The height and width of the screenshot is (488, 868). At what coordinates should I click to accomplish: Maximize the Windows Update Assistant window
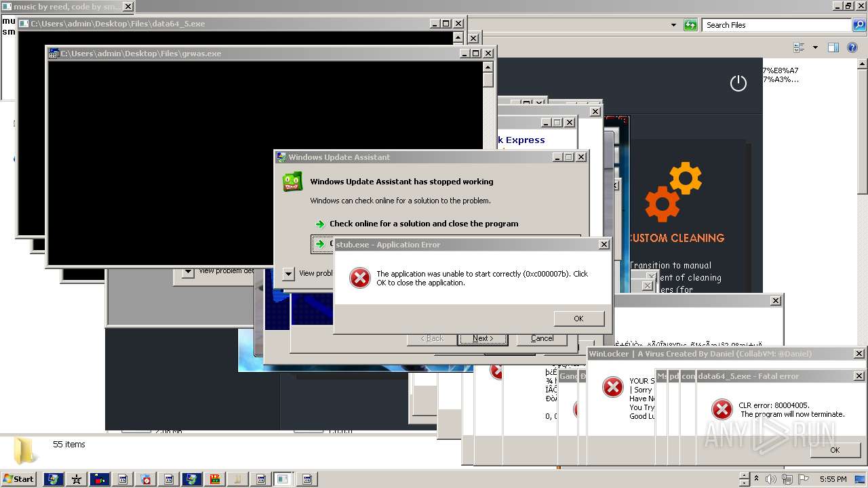click(x=568, y=157)
